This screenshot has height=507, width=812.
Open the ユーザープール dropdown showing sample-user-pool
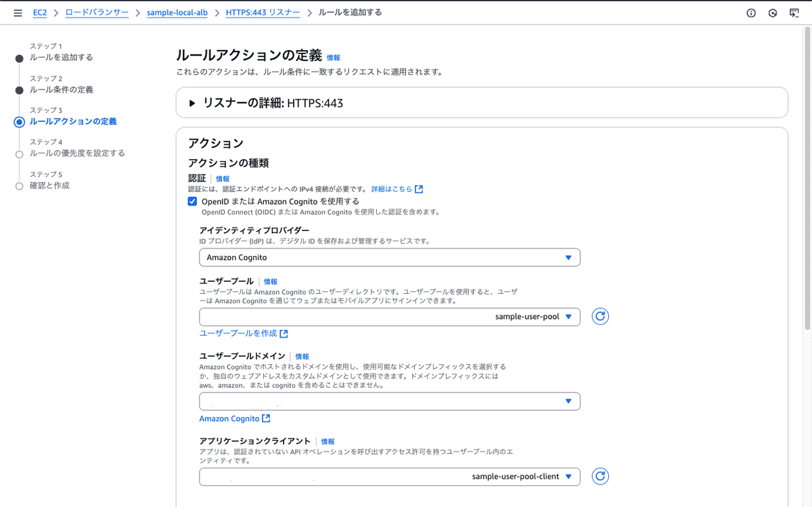point(390,317)
